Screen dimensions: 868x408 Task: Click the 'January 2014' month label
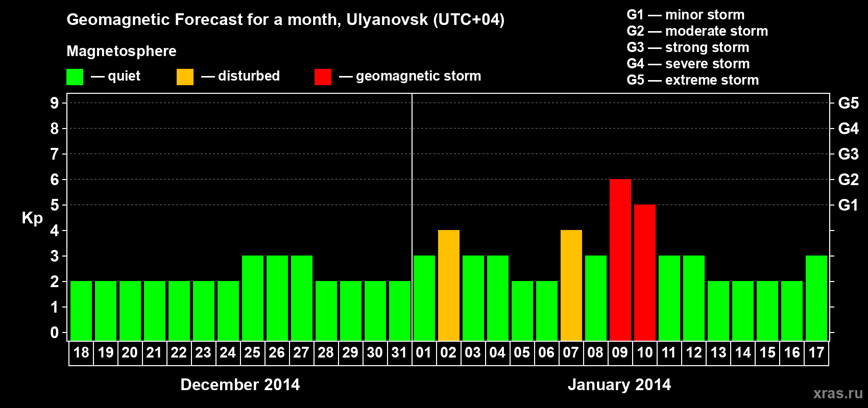619,385
